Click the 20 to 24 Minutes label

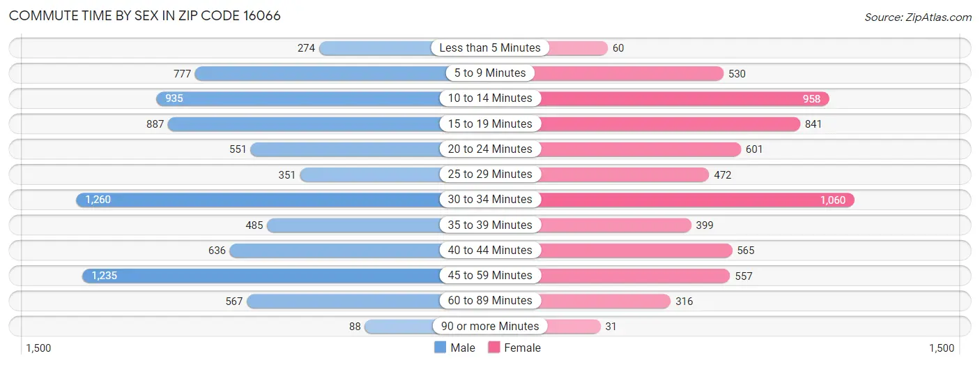point(490,149)
